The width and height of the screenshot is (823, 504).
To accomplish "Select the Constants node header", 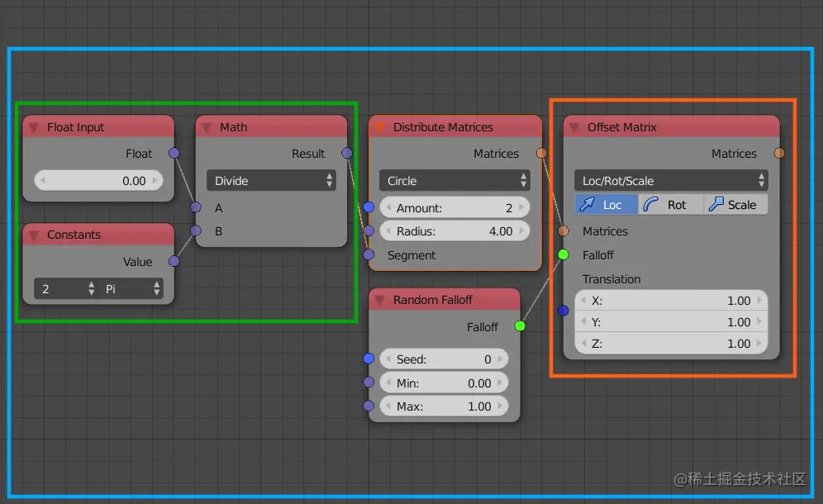I will (98, 235).
